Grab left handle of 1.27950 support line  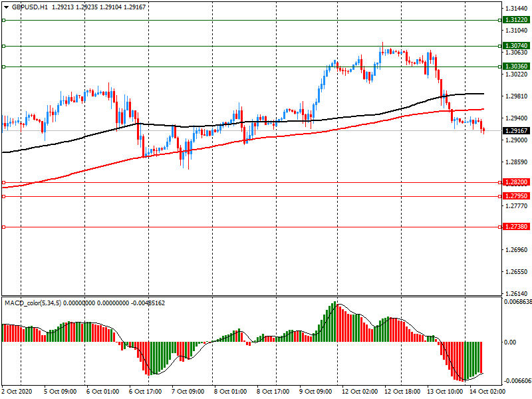coord(4,196)
